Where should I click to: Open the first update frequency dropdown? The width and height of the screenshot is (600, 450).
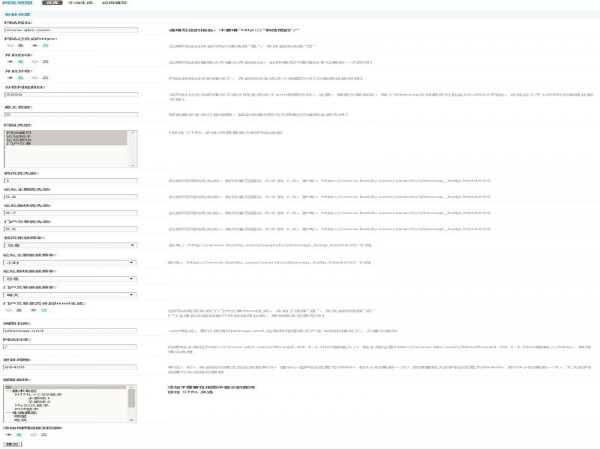pyautogui.click(x=70, y=245)
